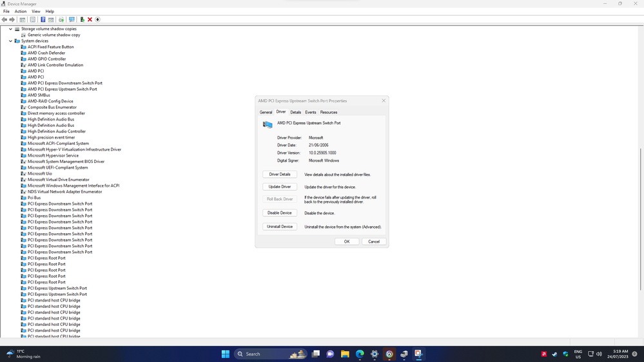Click the Update Driver button
This screenshot has height=362, width=644.
coord(280,187)
